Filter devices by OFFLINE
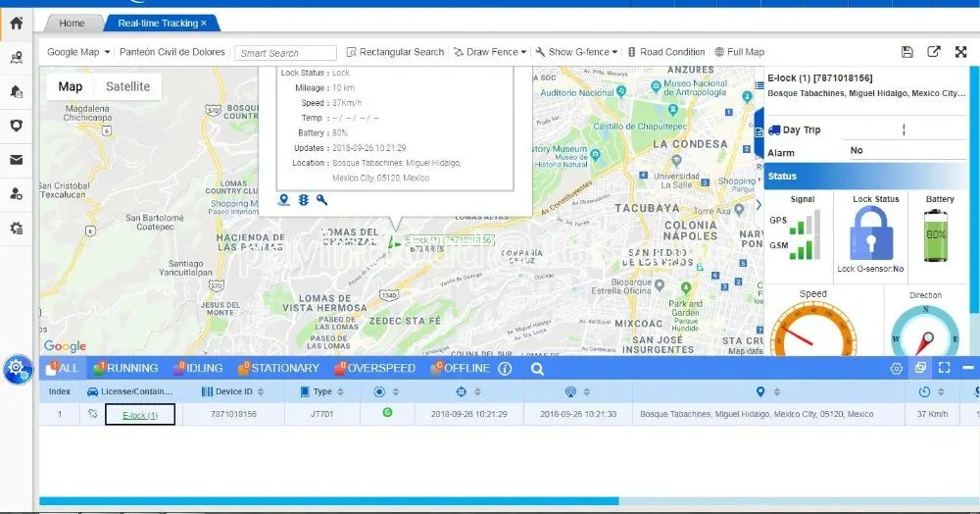 [461, 368]
